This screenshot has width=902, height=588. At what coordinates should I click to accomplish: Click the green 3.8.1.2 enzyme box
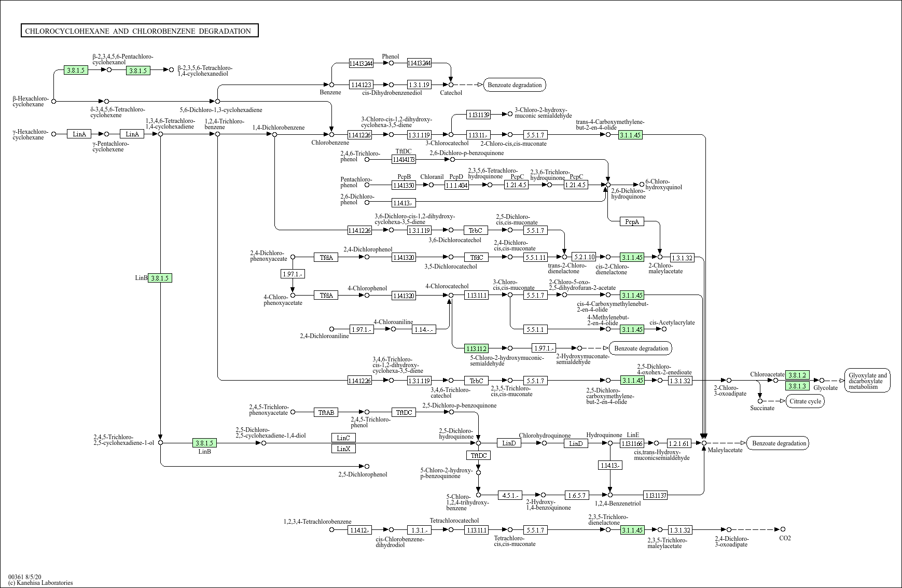coord(797,375)
